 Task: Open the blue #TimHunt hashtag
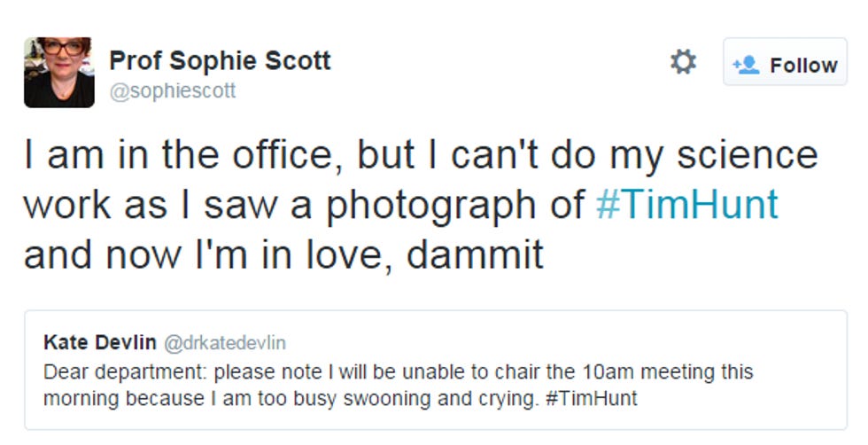point(687,205)
